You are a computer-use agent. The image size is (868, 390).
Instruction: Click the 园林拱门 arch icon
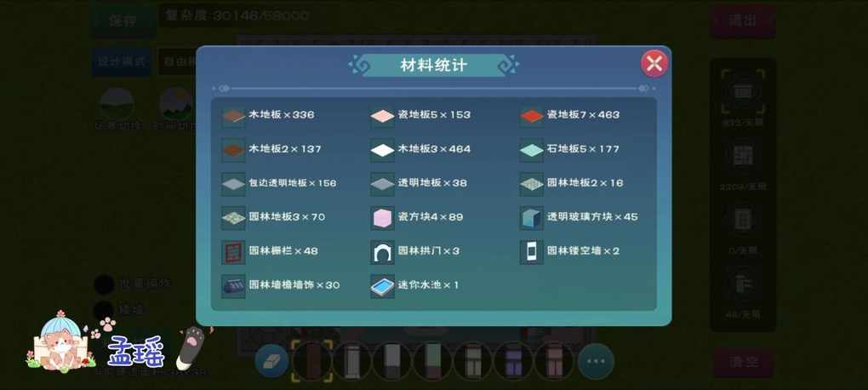[x=383, y=252]
